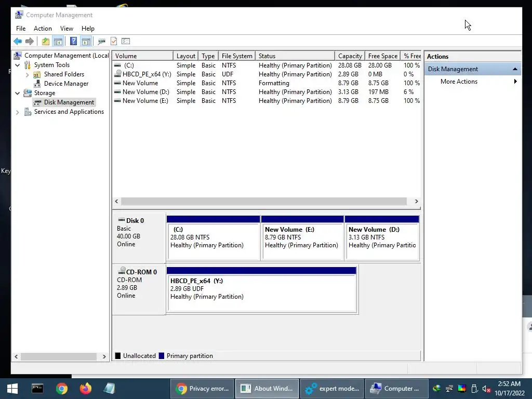Viewport: 532px width, 399px height.
Task: Click the blue Primary partition legend swatch
Action: pyautogui.click(x=162, y=355)
